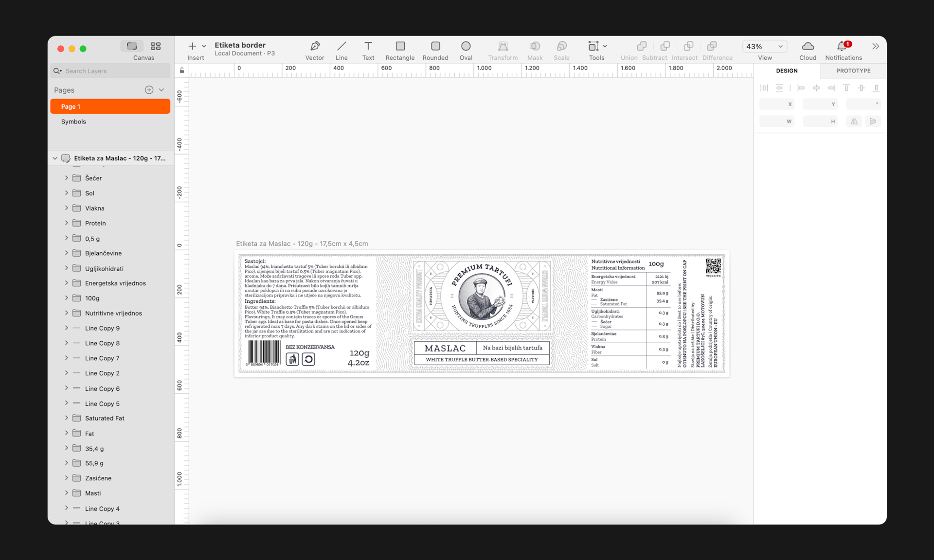Open Notifications with the bell badge

842,46
